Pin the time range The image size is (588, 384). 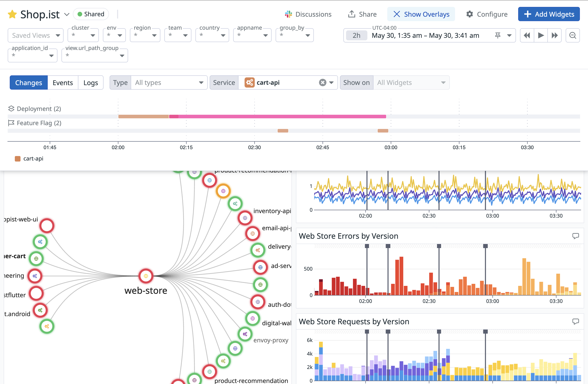497,35
